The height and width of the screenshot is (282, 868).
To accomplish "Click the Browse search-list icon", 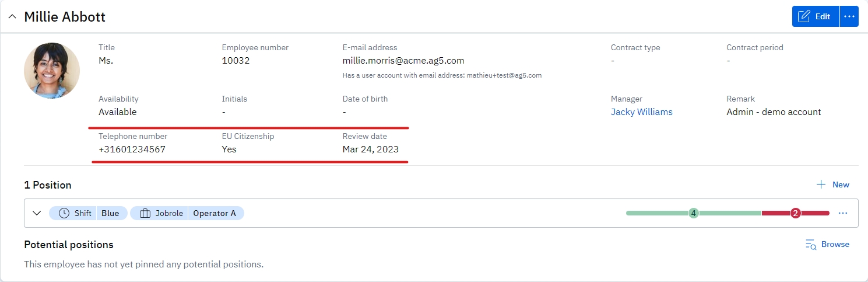I will coord(810,245).
